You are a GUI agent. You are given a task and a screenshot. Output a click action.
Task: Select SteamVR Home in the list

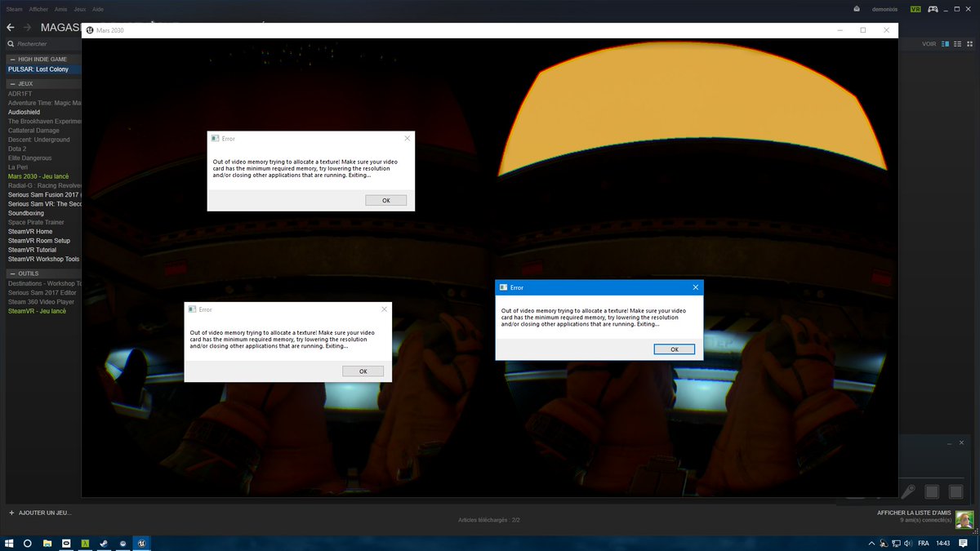pyautogui.click(x=30, y=232)
